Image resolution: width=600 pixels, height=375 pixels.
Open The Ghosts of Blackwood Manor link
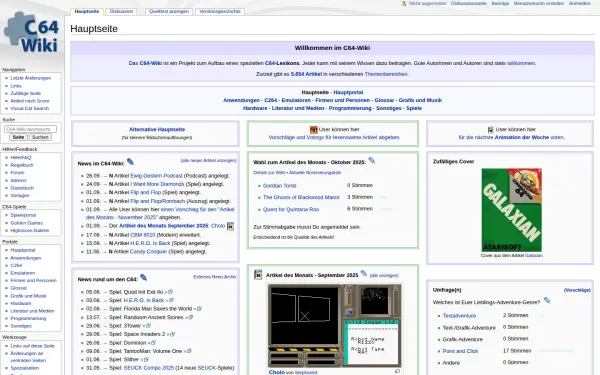click(301, 197)
